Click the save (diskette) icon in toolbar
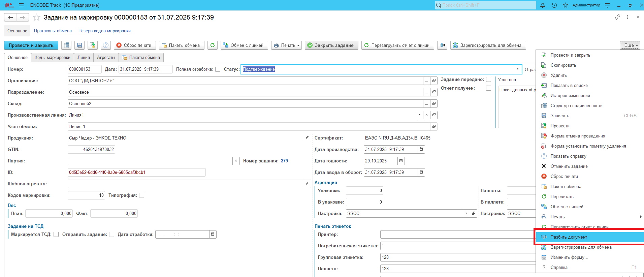The width and height of the screenshot is (644, 277). pyautogui.click(x=79, y=45)
